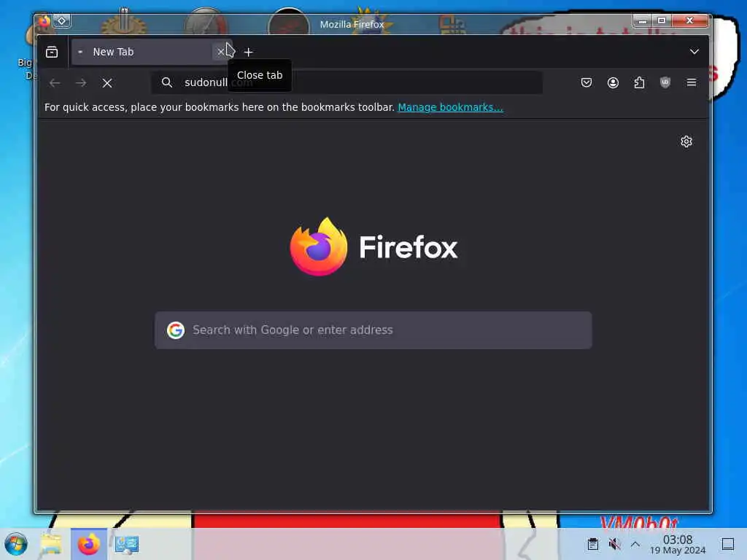This screenshot has width=747, height=560.
Task: Minimize the Mozilla Firefox window
Action: pos(642,20)
